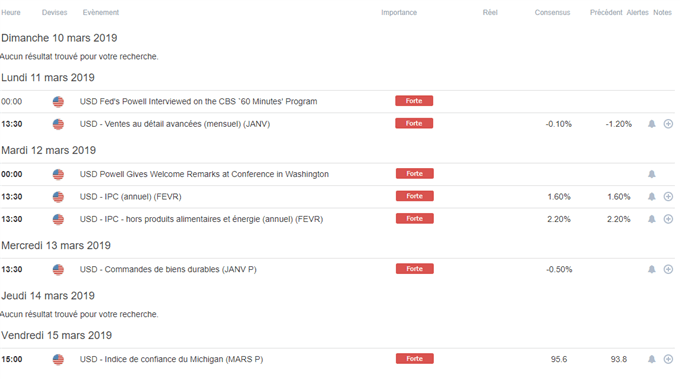Click the Consensus column header
680x379 pixels.
(552, 13)
